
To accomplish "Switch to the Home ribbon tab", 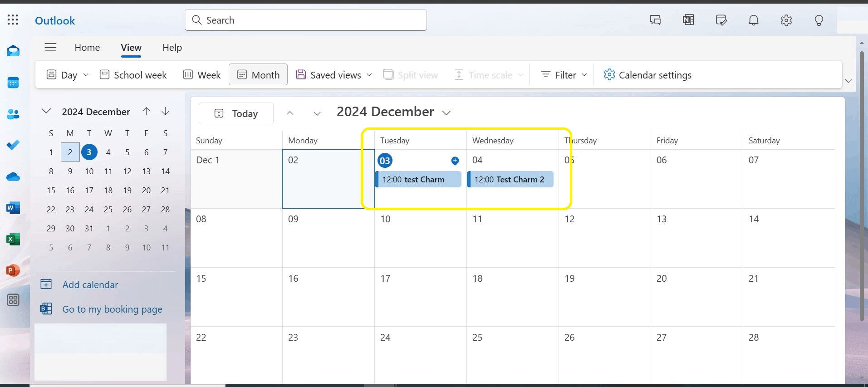I will point(87,47).
